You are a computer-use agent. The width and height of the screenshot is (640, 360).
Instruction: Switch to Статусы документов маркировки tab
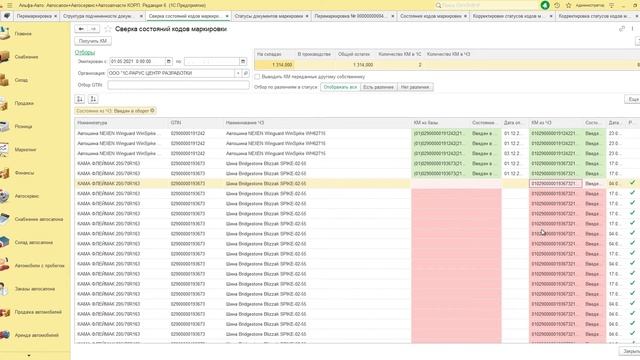[x=268, y=16]
